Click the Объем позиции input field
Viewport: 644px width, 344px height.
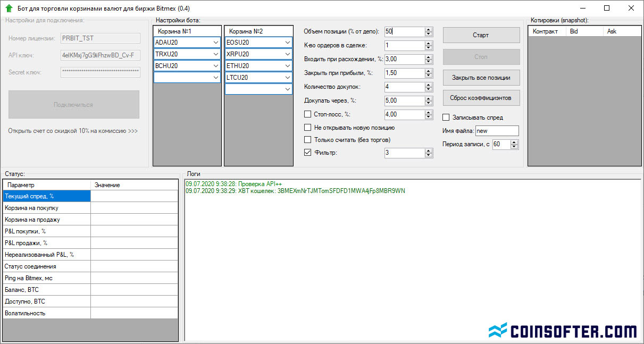coord(404,31)
